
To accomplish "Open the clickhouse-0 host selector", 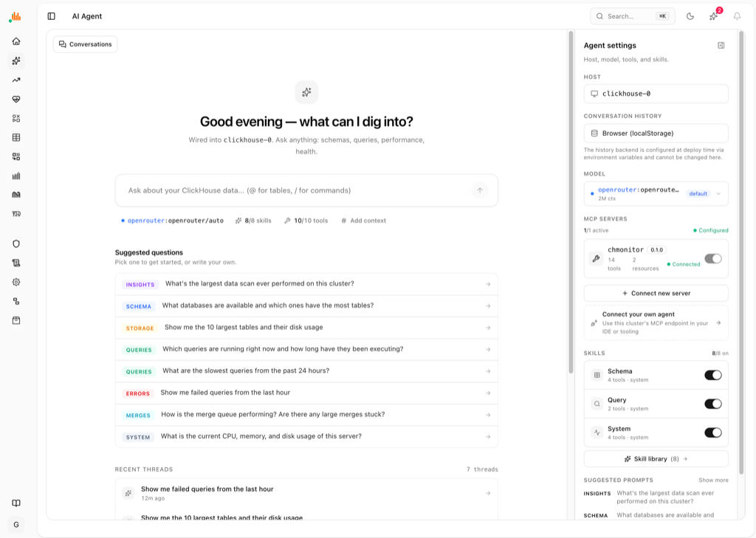I will coord(656,94).
